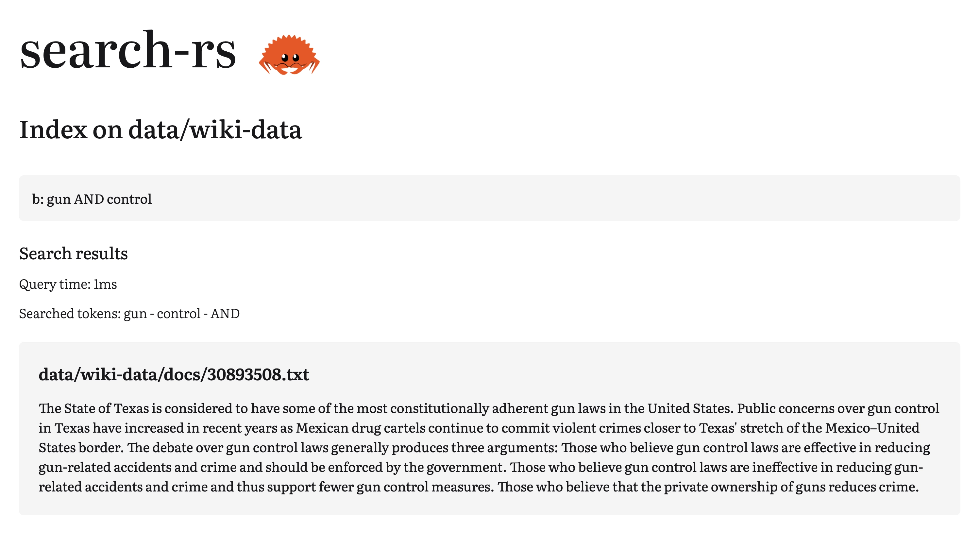Click the "gun" token in Searched tokens
980x533 pixels.
pos(135,314)
